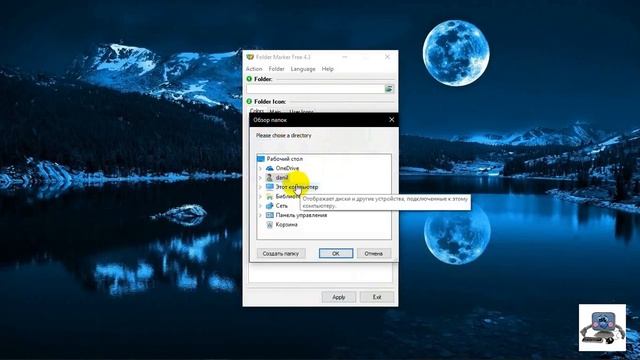Click Folder Marker app icon in title bar
640x360 pixels.
[x=250, y=57]
